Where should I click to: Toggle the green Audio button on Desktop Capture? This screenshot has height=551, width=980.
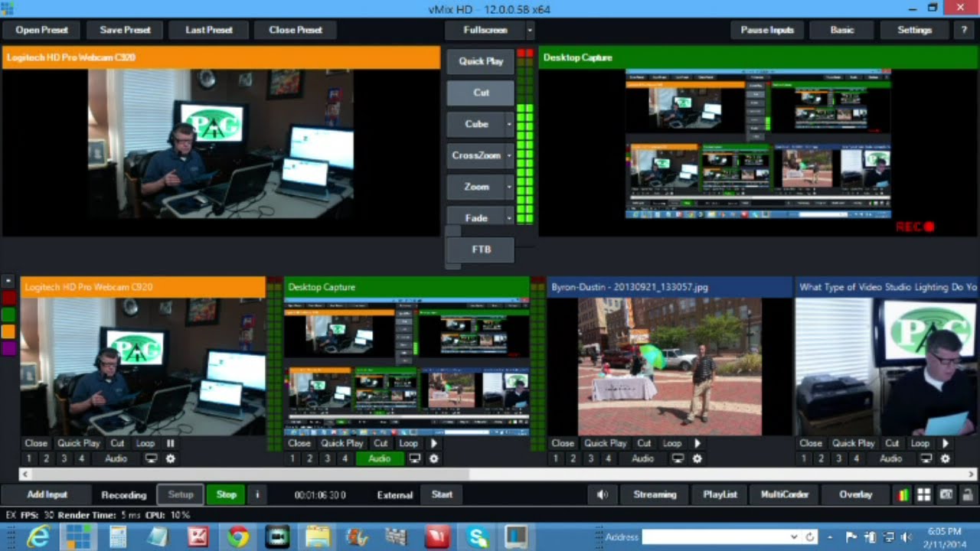379,458
